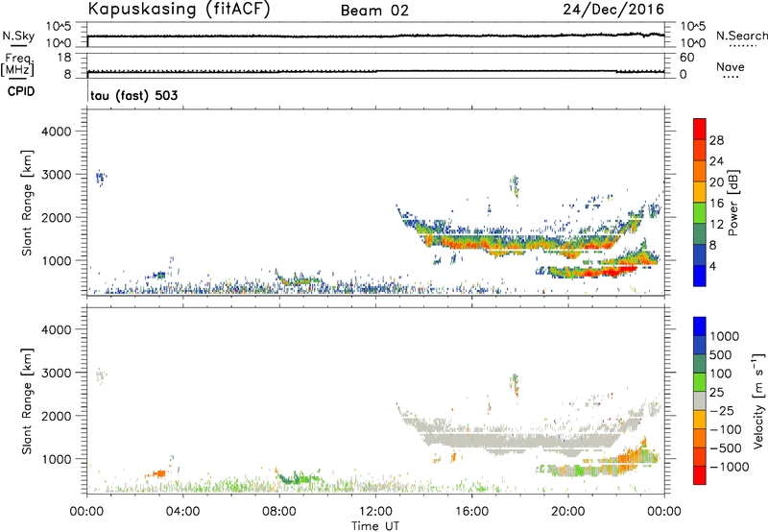Click the Beam 02 label
Screen dimensions: 768x532
[374, 11]
